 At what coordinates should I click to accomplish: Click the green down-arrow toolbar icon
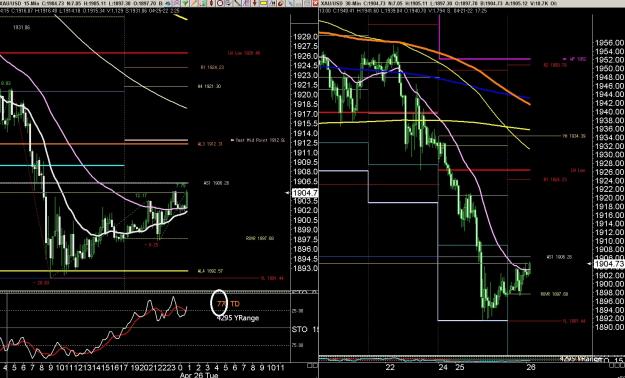[185, 3]
